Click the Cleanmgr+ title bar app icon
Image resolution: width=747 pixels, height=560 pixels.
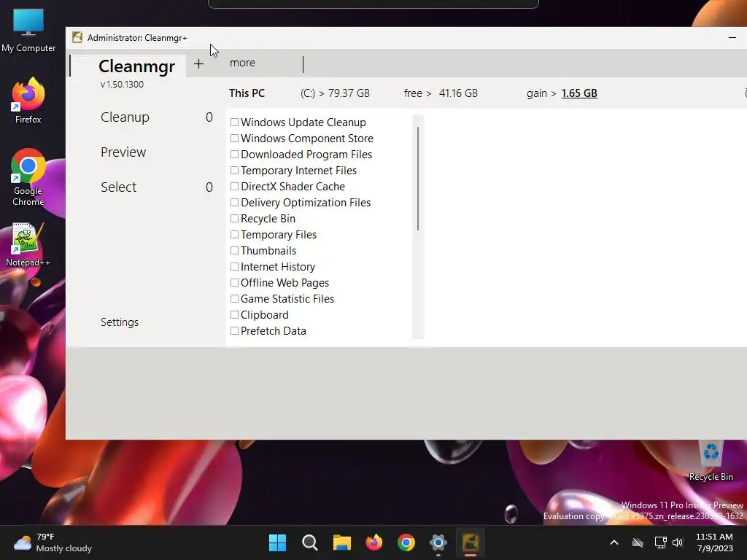(77, 38)
